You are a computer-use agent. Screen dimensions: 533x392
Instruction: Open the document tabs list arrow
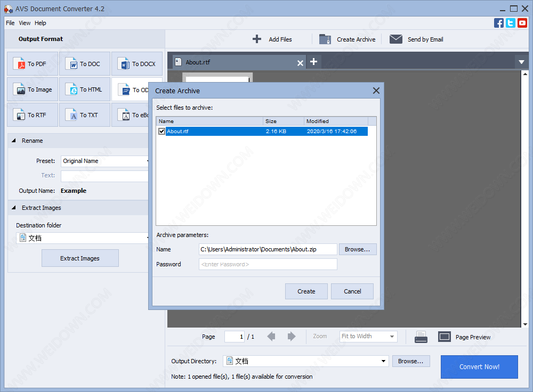point(521,62)
